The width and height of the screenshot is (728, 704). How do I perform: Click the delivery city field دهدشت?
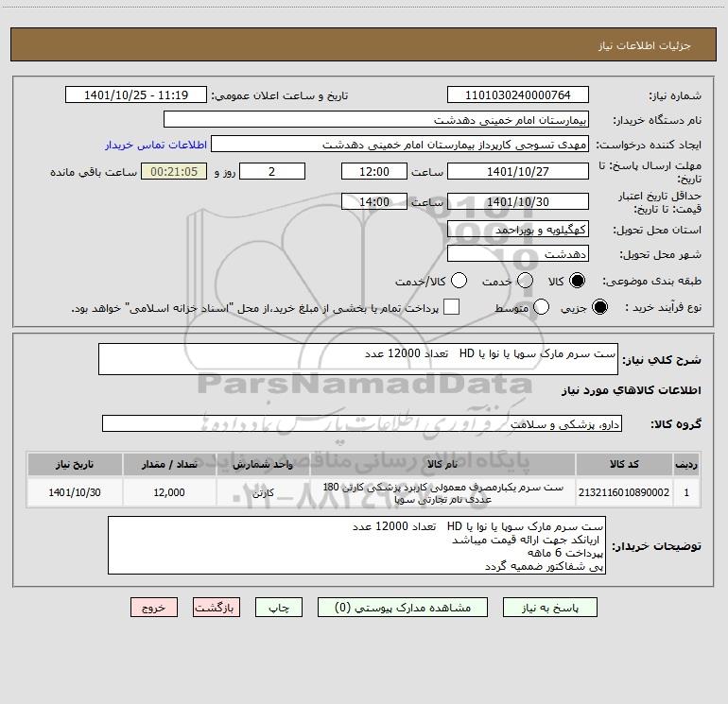point(518,254)
